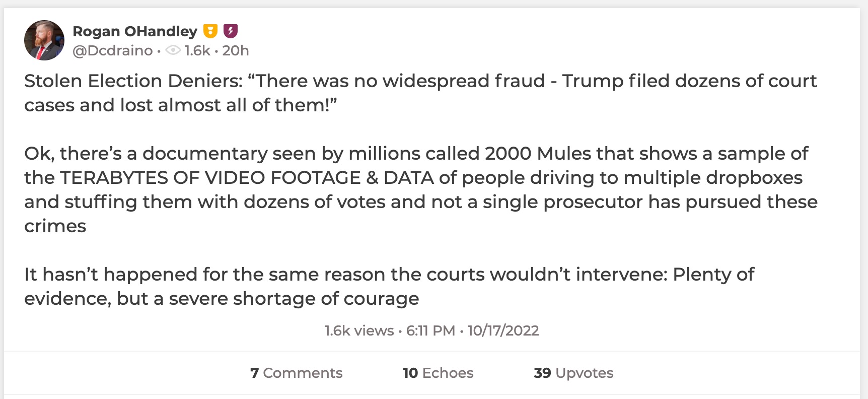Screen dimensions: 868x399
Task: Click the 20h timestamp
Action: 236,50
